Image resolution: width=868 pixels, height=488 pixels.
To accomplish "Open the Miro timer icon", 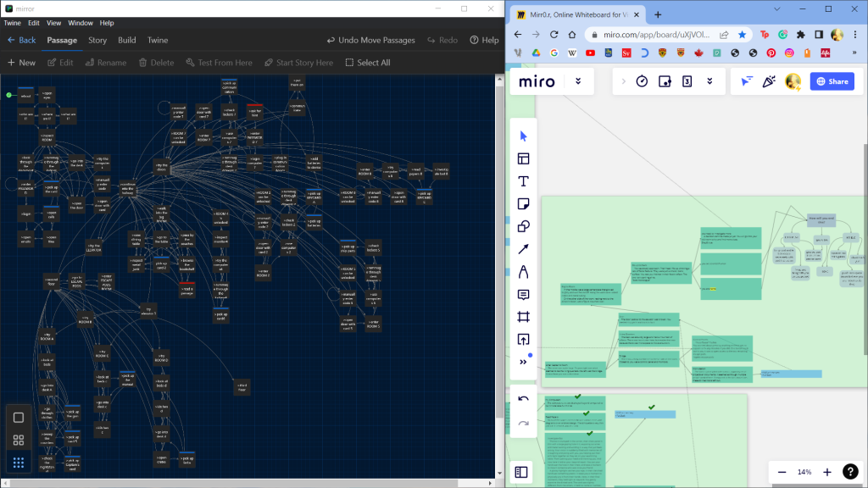I will pyautogui.click(x=642, y=81).
